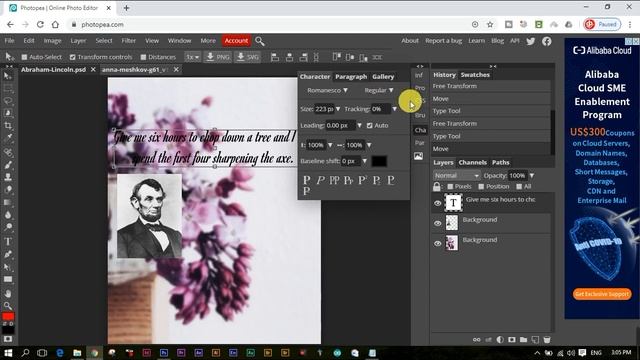Screen dimensions: 640x360
Task: Open the Window menu
Action: click(x=179, y=41)
